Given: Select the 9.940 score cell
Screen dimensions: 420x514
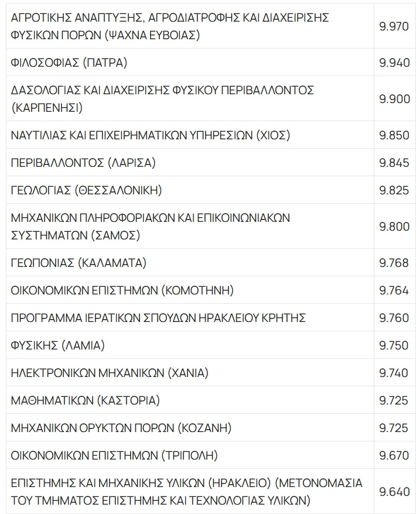Looking at the screenshot, I should pos(394,63).
